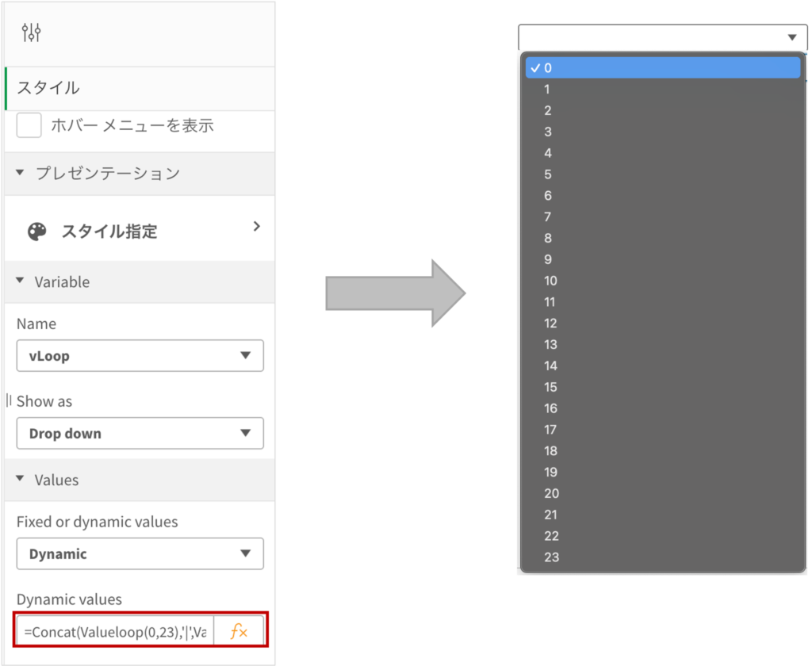Collapse the Values section
This screenshot has height=666, width=812.
pos(21,480)
